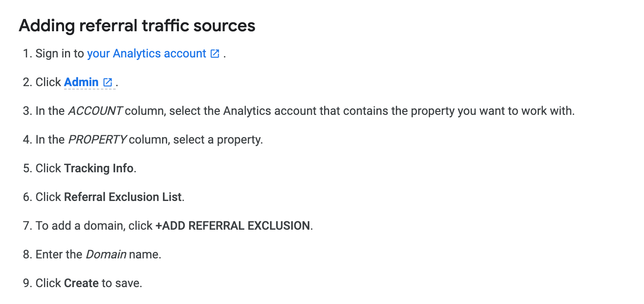644x304 pixels.
Task: Click external-link icon next to Admin
Action: [108, 82]
